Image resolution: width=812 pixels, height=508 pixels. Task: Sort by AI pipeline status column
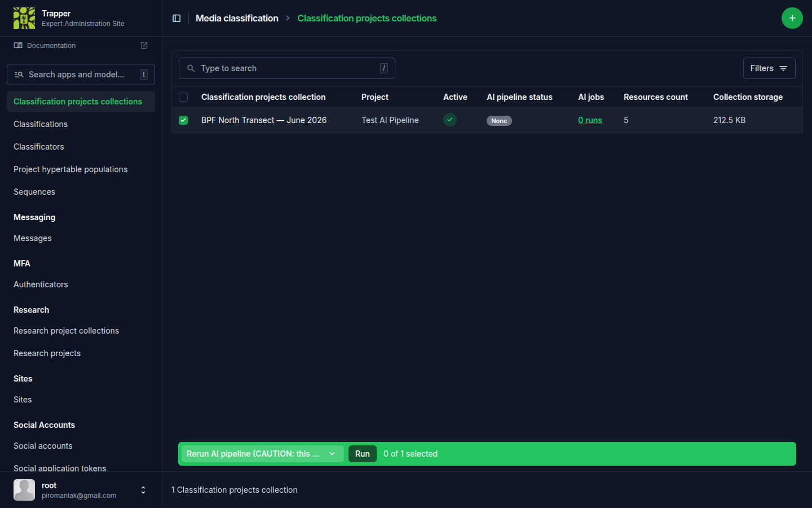tap(519, 97)
